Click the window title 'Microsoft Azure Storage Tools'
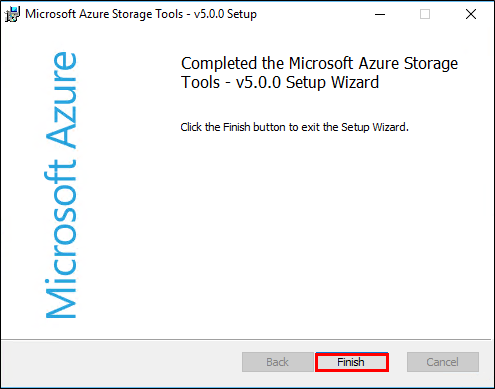The width and height of the screenshot is (495, 389). coord(104,14)
